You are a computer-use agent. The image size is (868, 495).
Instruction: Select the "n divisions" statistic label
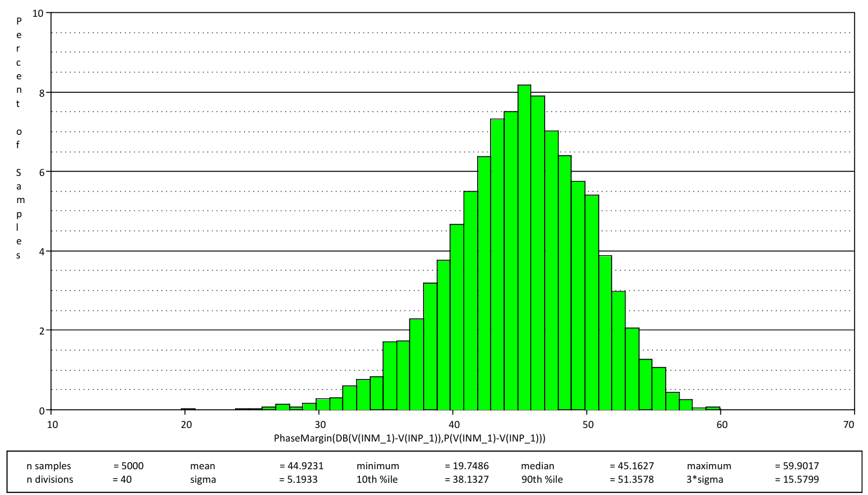[x=50, y=480]
